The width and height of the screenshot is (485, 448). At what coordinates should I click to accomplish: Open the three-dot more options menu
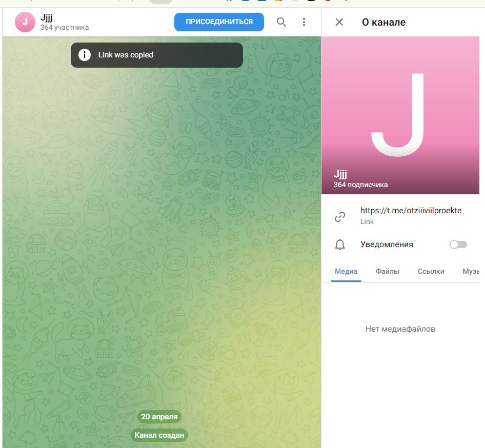point(304,22)
